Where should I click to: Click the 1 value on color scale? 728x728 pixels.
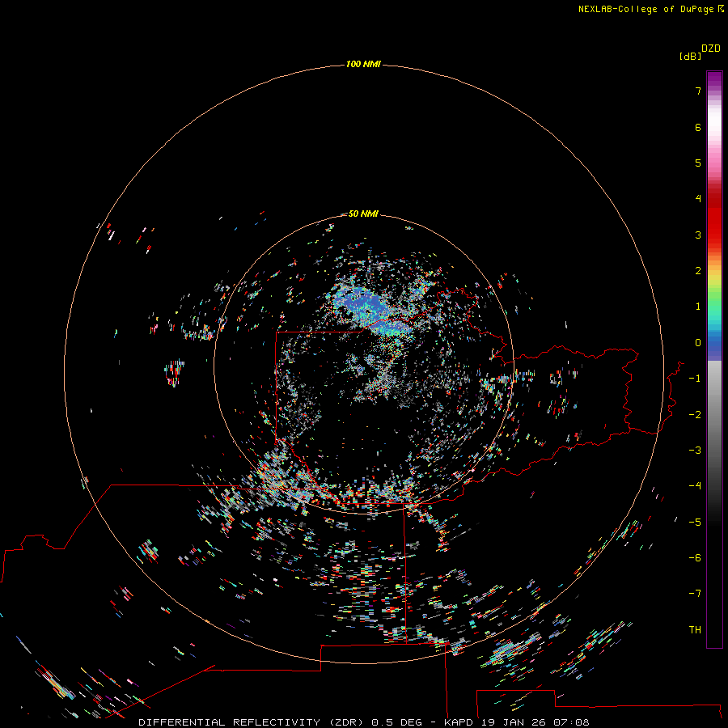(698, 307)
